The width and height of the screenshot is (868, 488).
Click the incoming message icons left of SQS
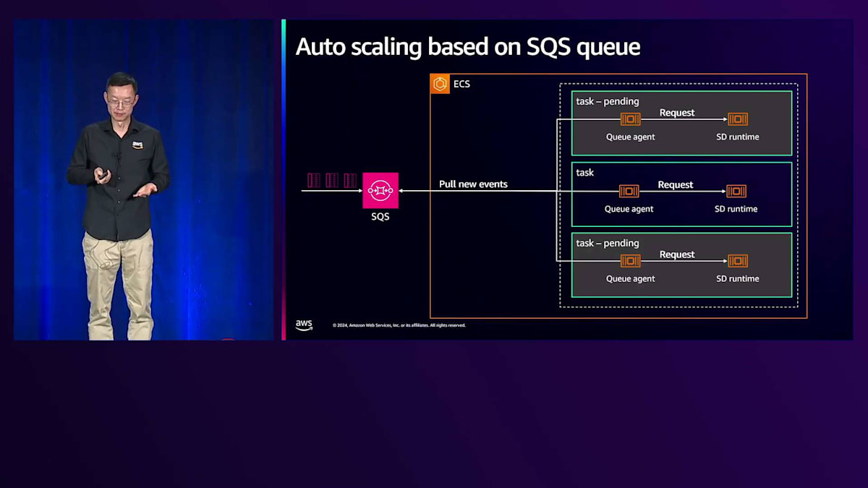point(332,180)
